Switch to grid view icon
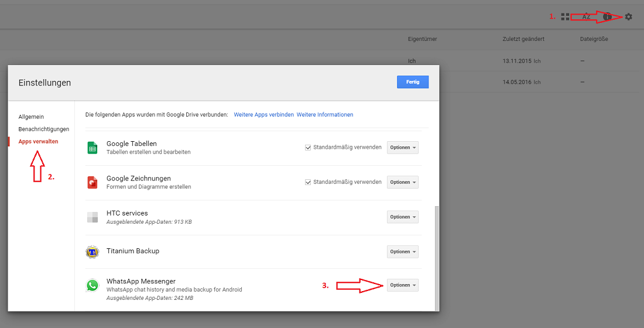 [x=565, y=17]
